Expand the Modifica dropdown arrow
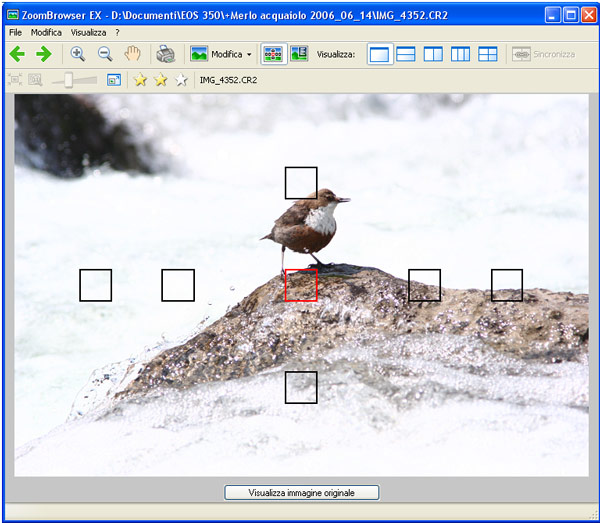Viewport: 600px width, 523px height. [x=249, y=54]
